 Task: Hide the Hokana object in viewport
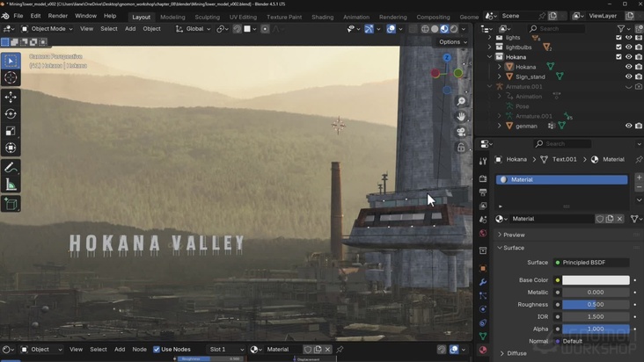[x=629, y=67]
